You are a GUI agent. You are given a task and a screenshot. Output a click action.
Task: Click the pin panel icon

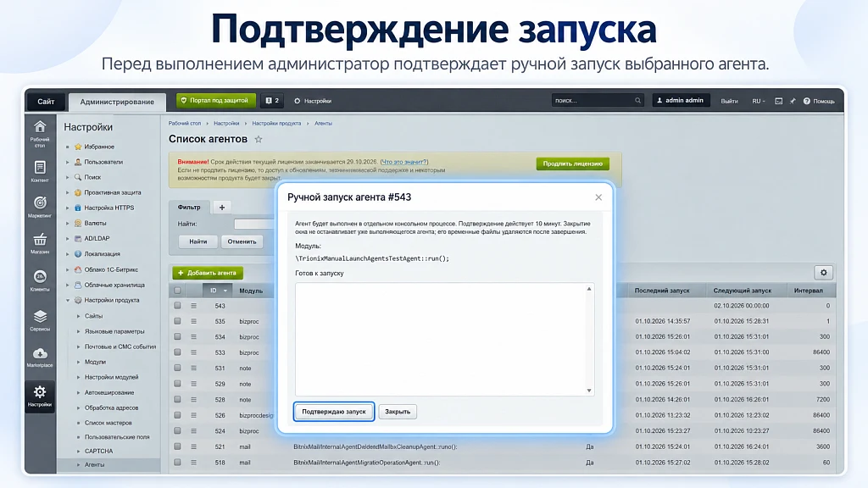click(793, 101)
